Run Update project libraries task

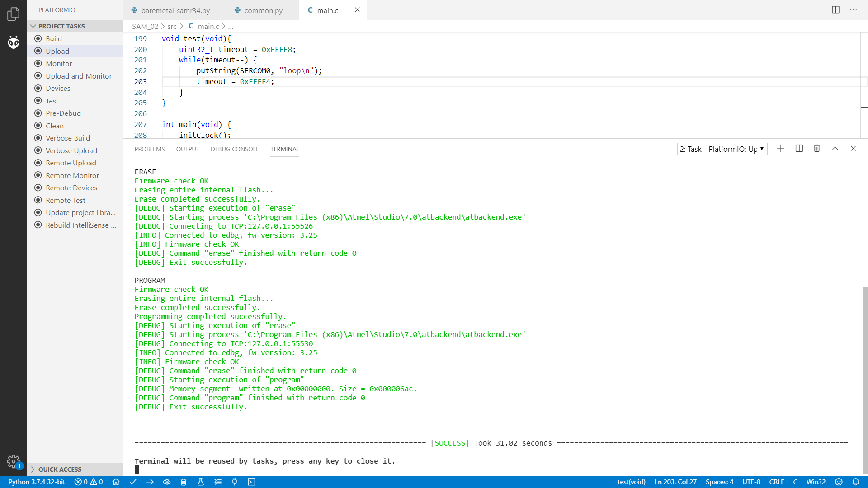pyautogui.click(x=75, y=212)
